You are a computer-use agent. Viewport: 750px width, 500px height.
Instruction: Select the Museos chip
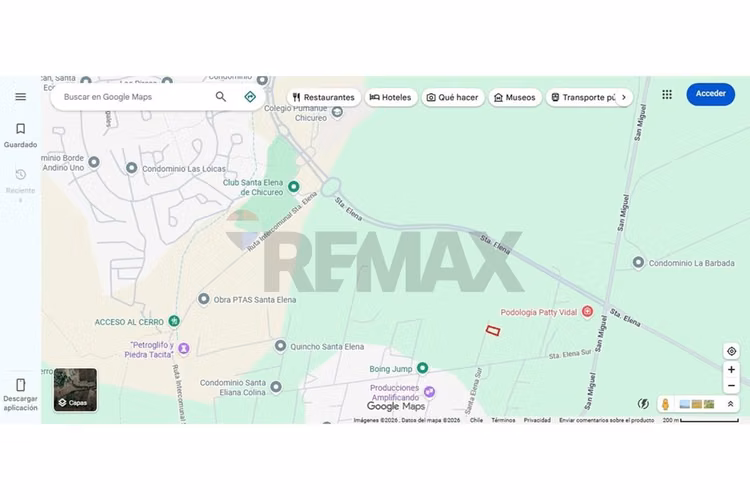(x=515, y=97)
